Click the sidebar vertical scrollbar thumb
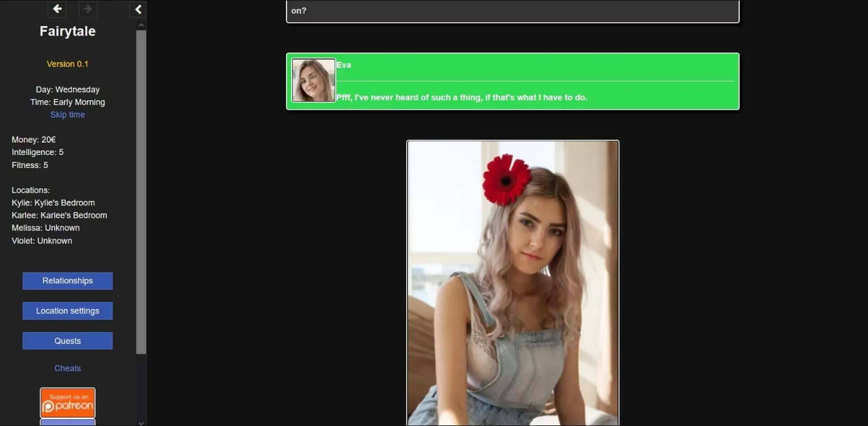 click(x=141, y=192)
